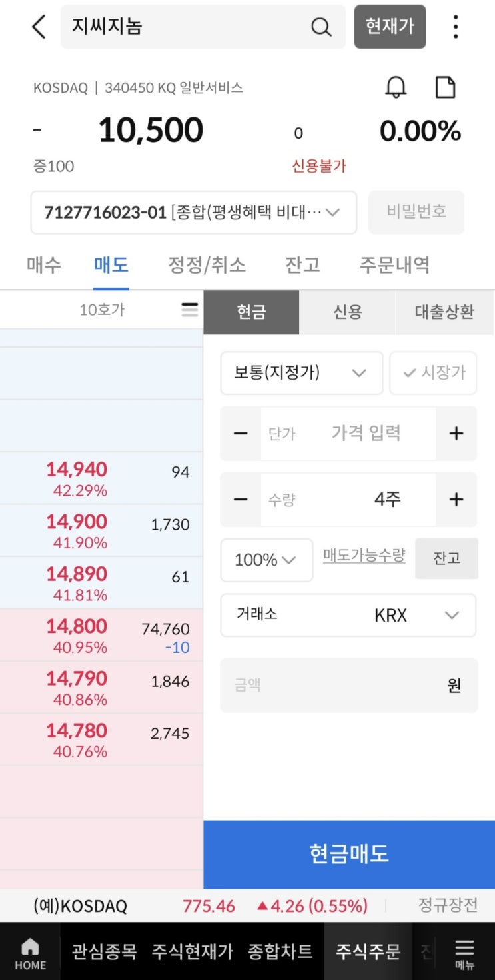Viewport: 495px width, 980px height.
Task: Decrease 수량 quantity with minus button
Action: pyautogui.click(x=241, y=500)
